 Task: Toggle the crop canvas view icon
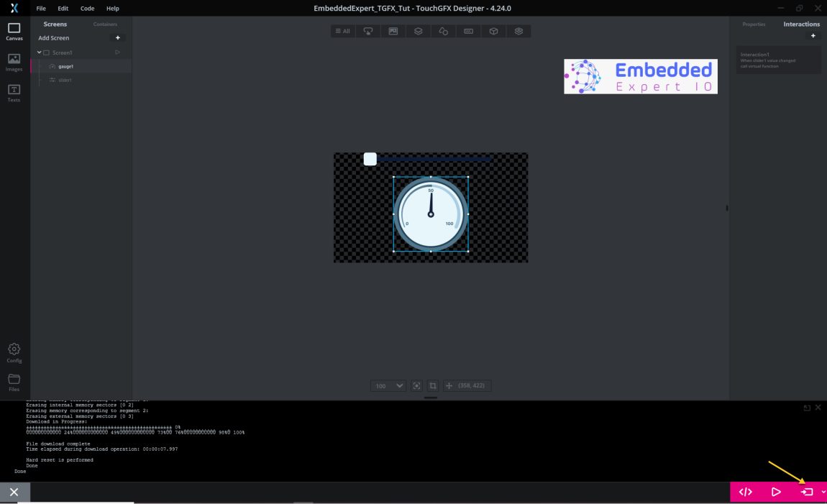432,385
